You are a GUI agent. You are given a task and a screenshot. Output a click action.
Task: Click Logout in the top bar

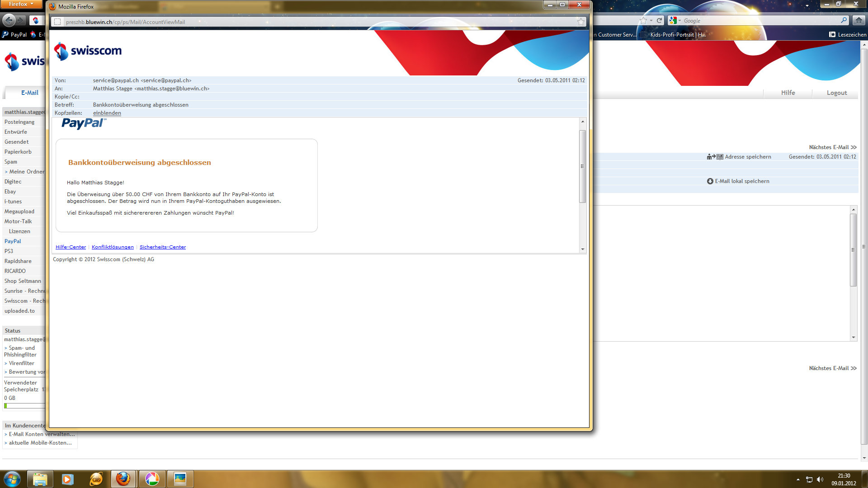point(836,93)
